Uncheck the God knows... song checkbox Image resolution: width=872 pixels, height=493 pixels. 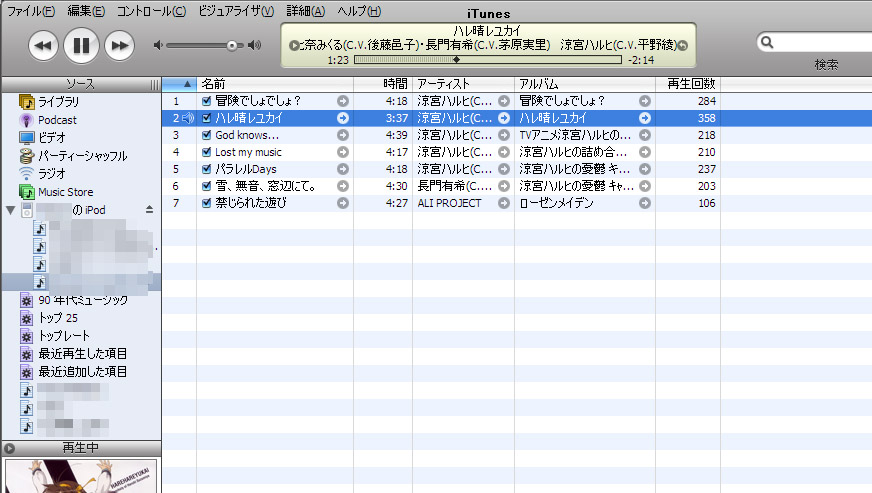click(206, 135)
